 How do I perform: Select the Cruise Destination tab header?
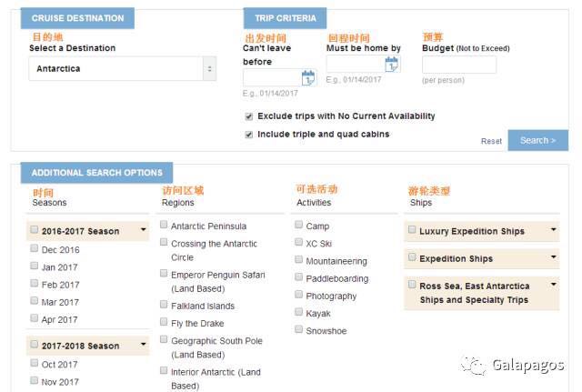pos(77,18)
